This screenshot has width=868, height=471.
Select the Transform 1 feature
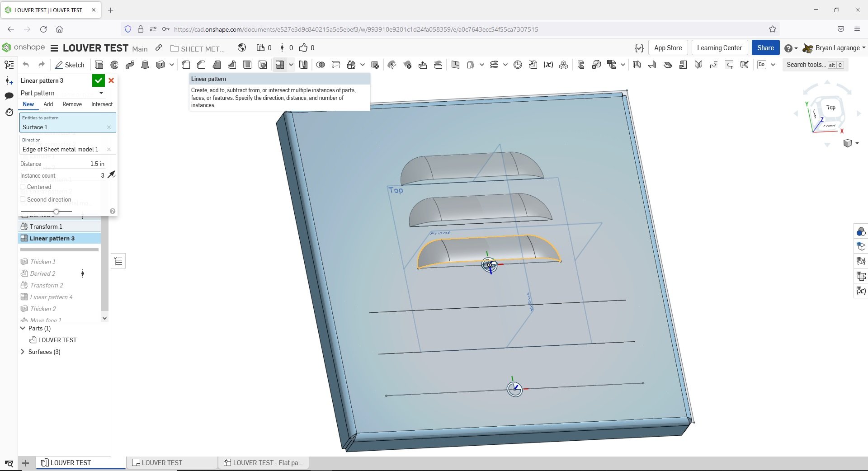click(59, 226)
